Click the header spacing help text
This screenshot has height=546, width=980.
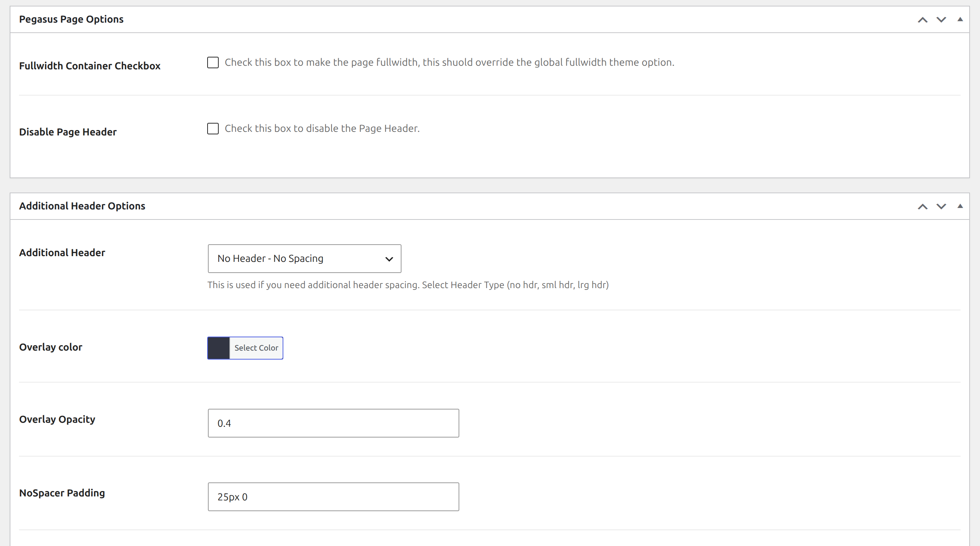[x=408, y=285]
